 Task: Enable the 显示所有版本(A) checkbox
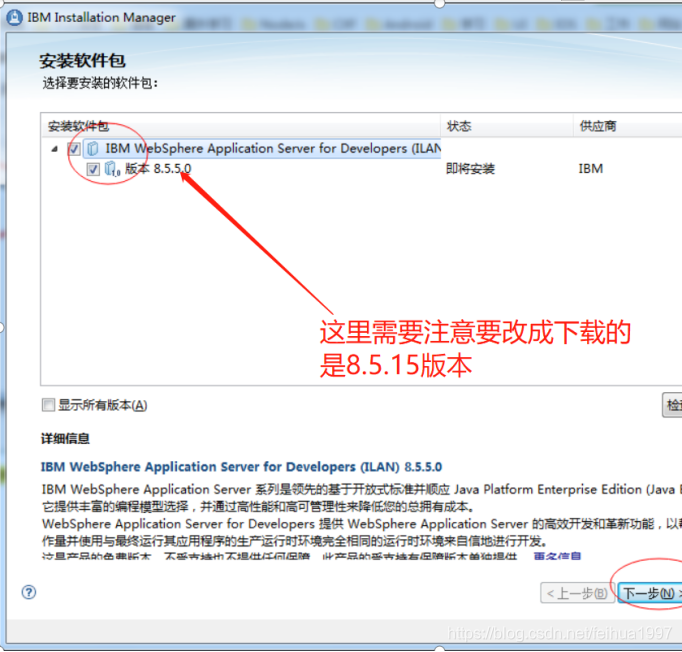(x=48, y=405)
